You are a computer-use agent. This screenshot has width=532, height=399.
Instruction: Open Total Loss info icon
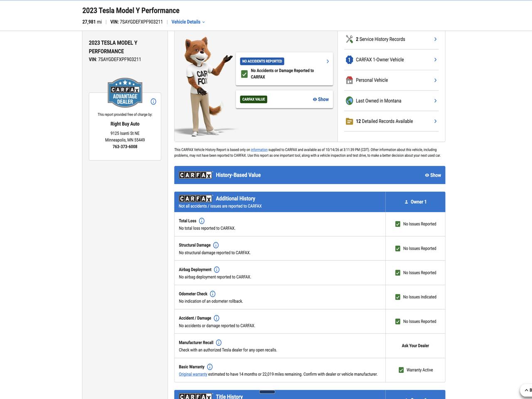coord(202,221)
